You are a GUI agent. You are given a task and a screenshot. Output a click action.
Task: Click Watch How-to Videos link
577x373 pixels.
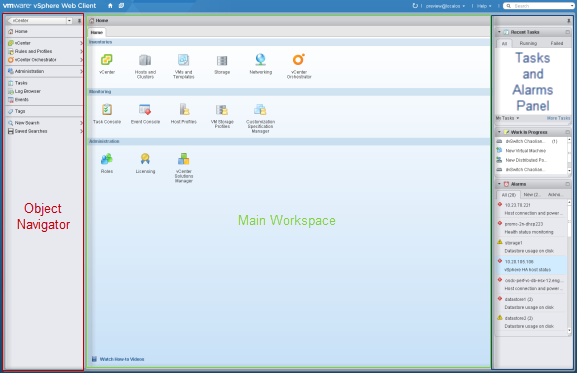(122, 359)
